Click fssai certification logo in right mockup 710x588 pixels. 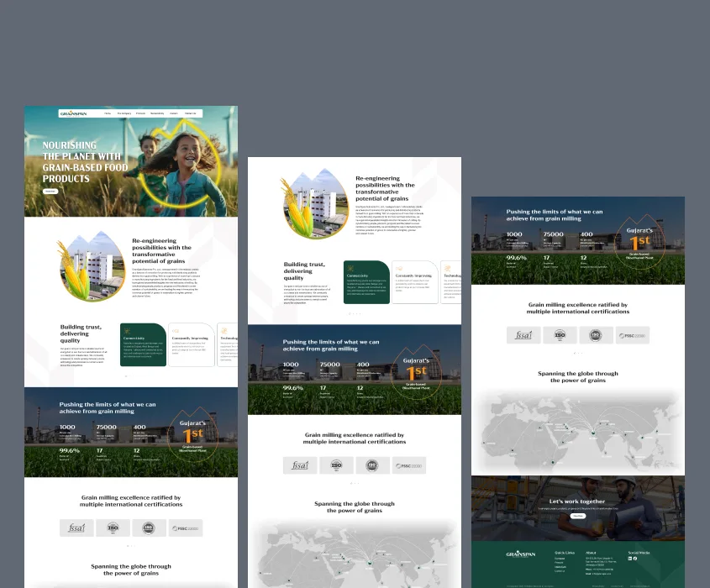[523, 335]
